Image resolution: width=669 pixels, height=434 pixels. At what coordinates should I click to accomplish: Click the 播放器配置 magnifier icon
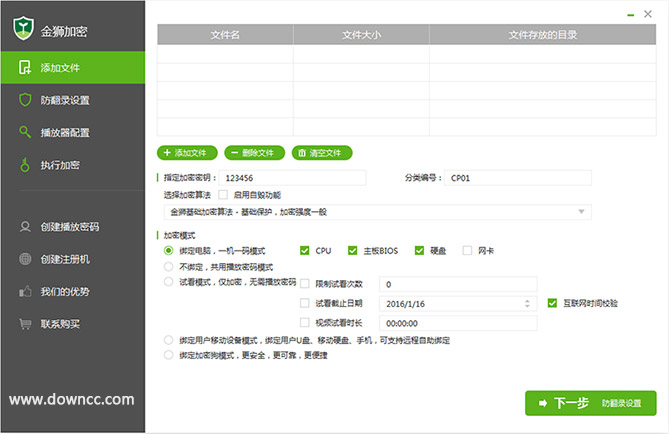point(25,132)
